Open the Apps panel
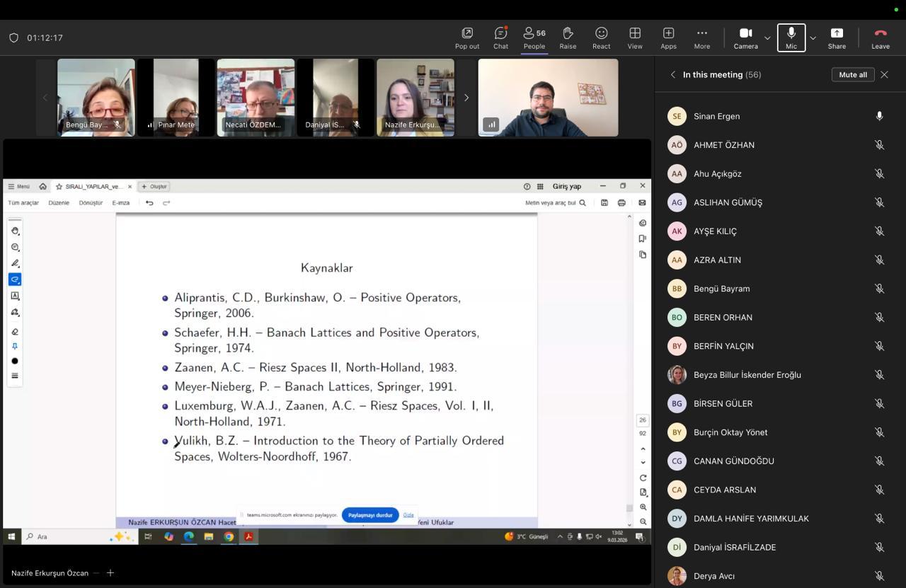This screenshot has width=906, height=588. point(668,38)
